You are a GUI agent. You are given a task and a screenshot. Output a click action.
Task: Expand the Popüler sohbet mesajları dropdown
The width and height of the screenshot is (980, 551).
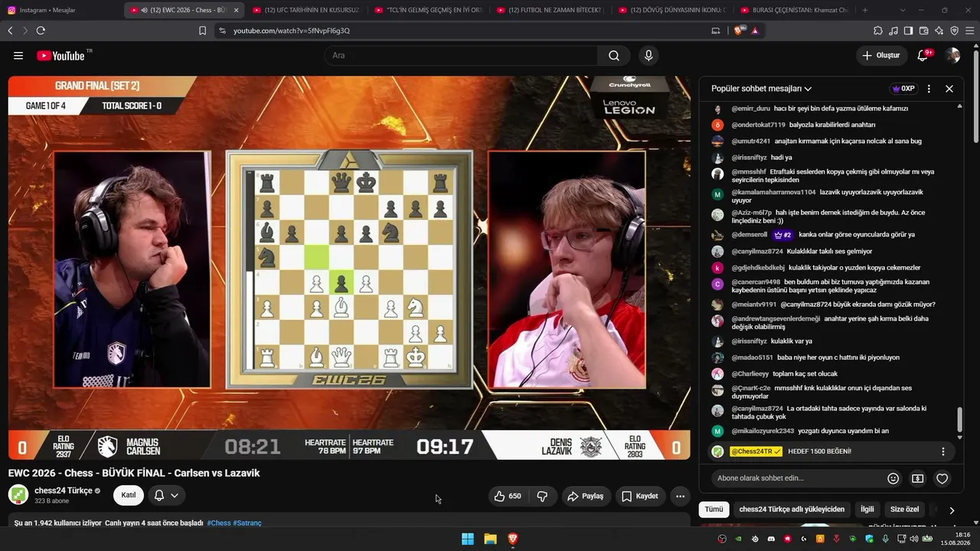pyautogui.click(x=761, y=89)
